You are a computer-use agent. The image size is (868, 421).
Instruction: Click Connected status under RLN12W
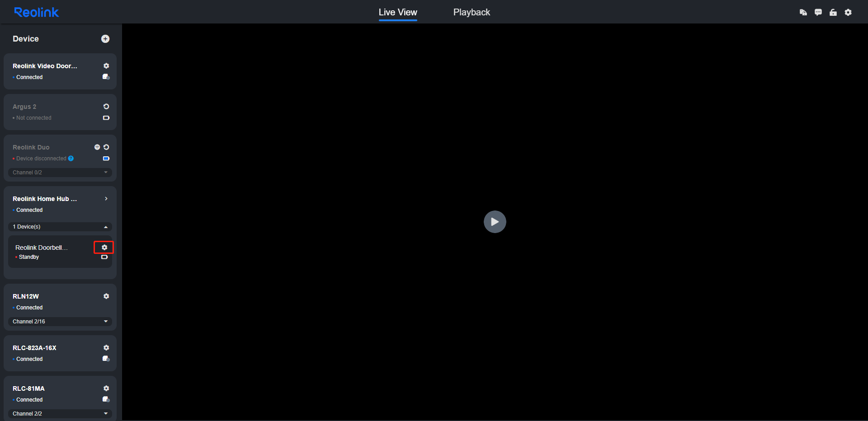(x=29, y=308)
